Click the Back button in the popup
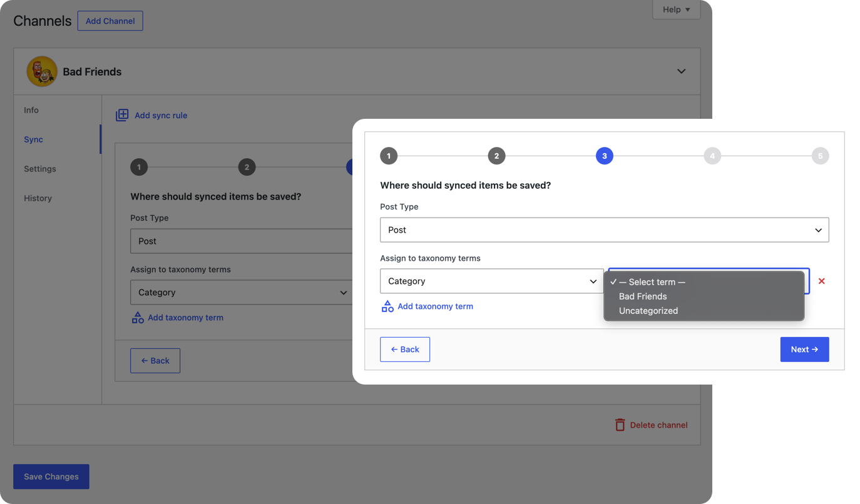Viewport: 860px width, 504px height. coord(405,350)
